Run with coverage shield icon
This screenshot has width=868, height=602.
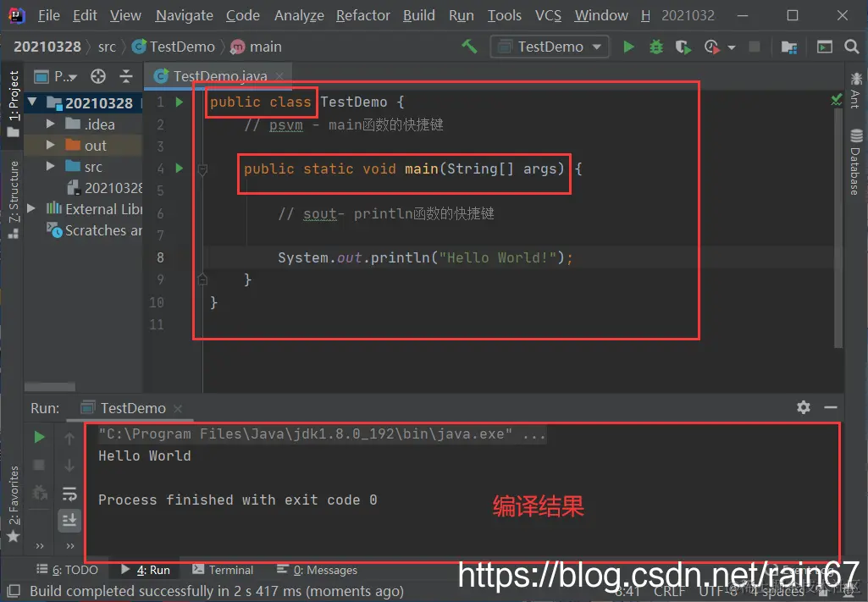tap(683, 47)
